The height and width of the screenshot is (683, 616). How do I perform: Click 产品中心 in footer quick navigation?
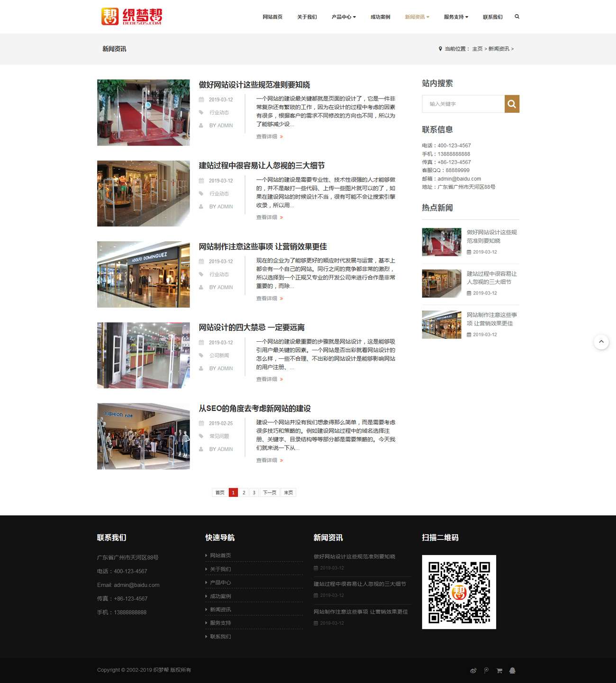[x=220, y=583]
